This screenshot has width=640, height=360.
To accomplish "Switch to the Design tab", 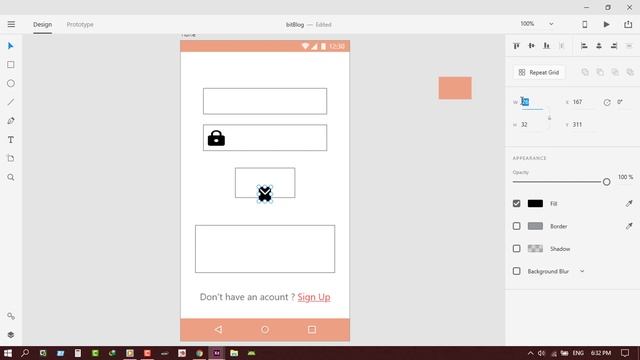I will (42, 24).
